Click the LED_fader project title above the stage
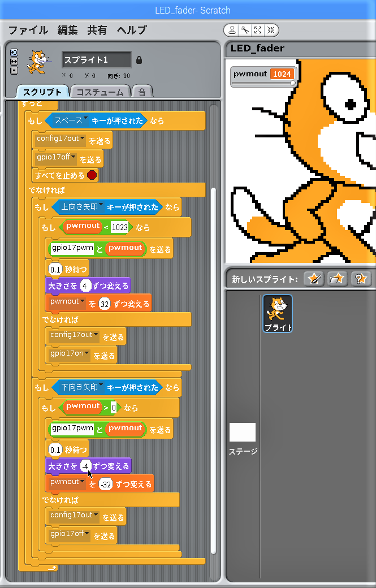This screenshot has height=588, width=376. (x=257, y=48)
